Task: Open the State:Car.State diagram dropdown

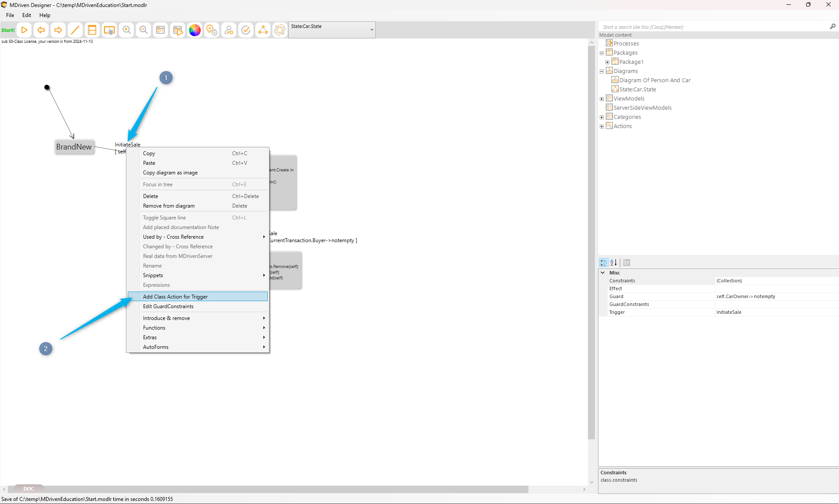Action: [x=371, y=30]
